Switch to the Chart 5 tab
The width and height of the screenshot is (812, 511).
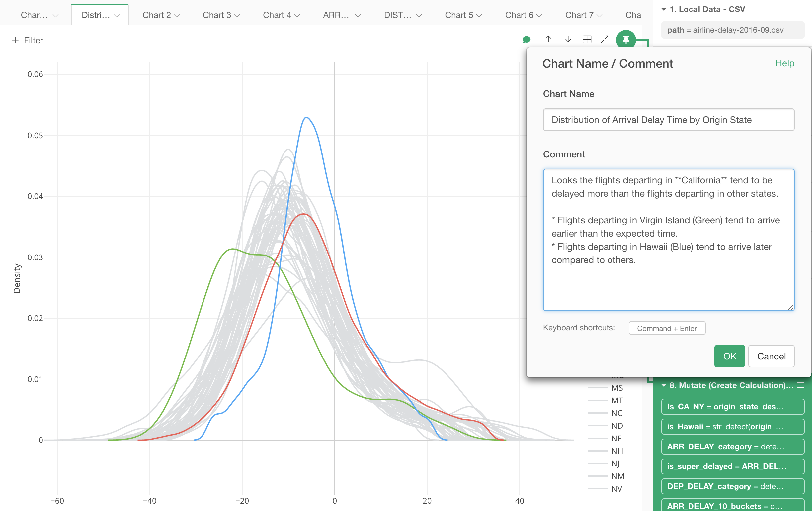[459, 15]
